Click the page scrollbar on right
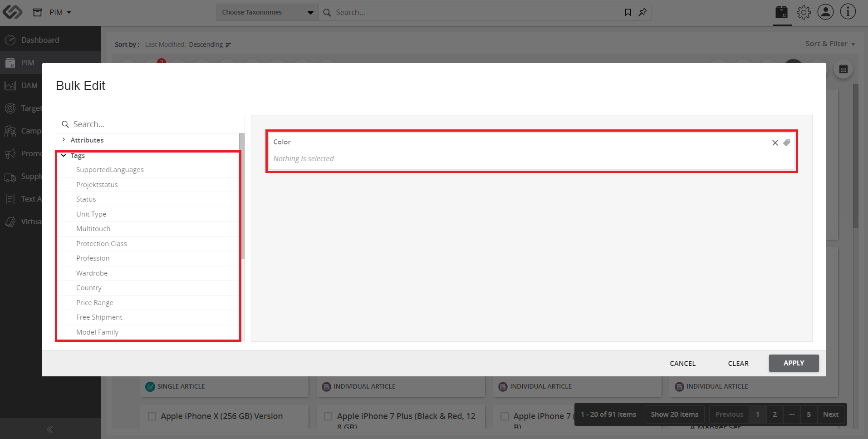 (x=856, y=156)
